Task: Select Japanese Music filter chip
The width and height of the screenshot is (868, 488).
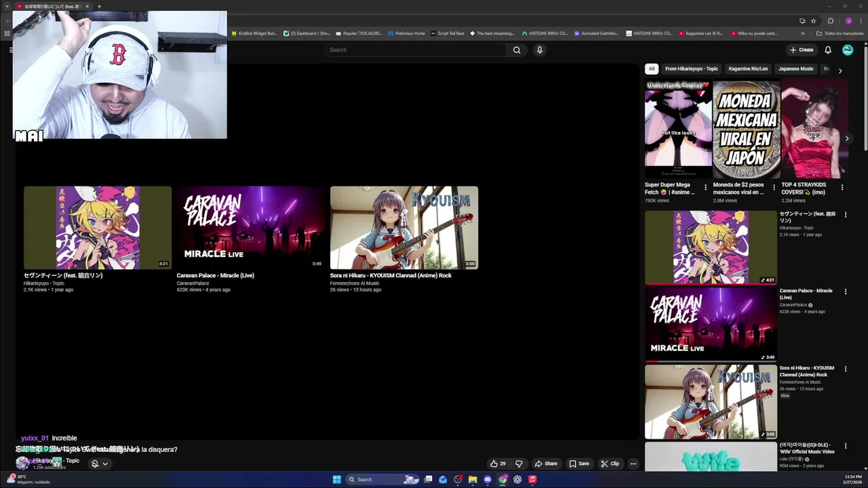Action: [796, 68]
